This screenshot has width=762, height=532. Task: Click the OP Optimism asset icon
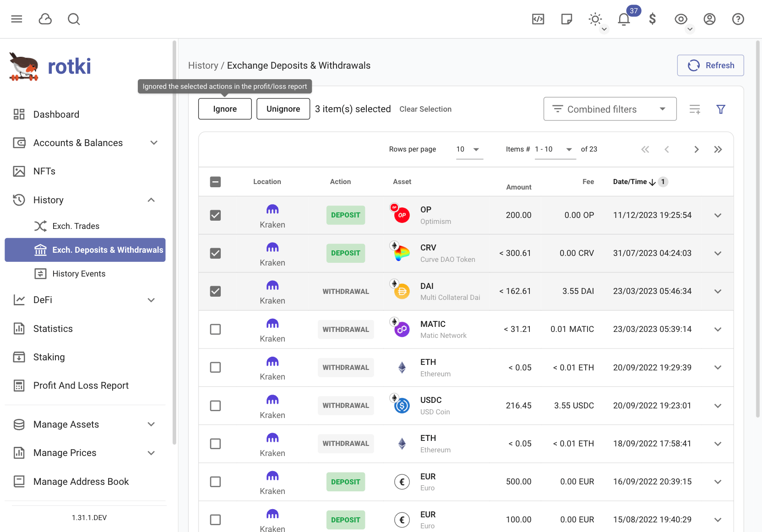[401, 214]
